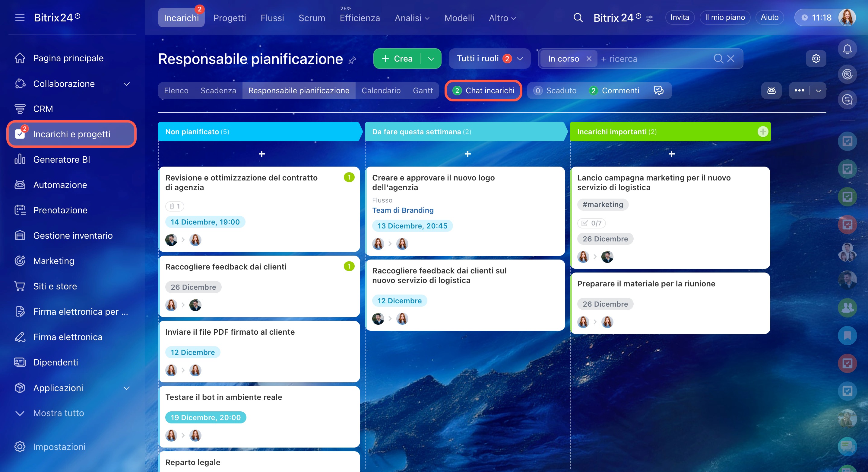
Task: Open the notifications bell icon
Action: click(x=847, y=49)
